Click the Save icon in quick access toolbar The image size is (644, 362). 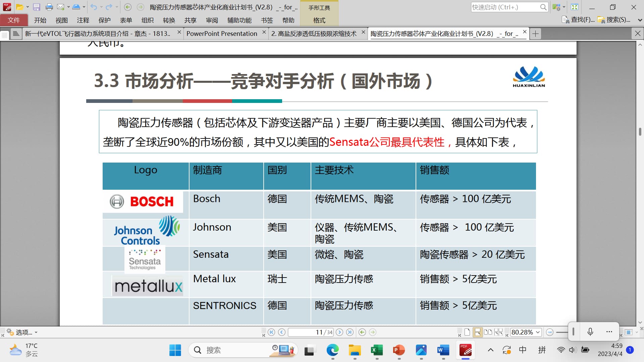(37, 7)
